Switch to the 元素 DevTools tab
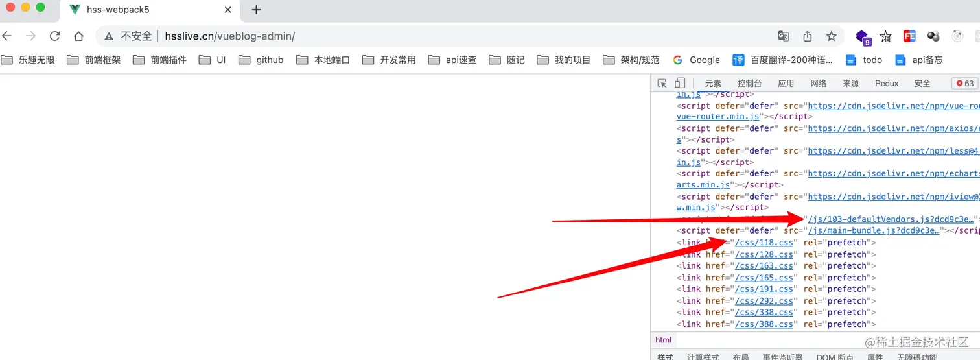This screenshot has width=980, height=360. (x=713, y=83)
